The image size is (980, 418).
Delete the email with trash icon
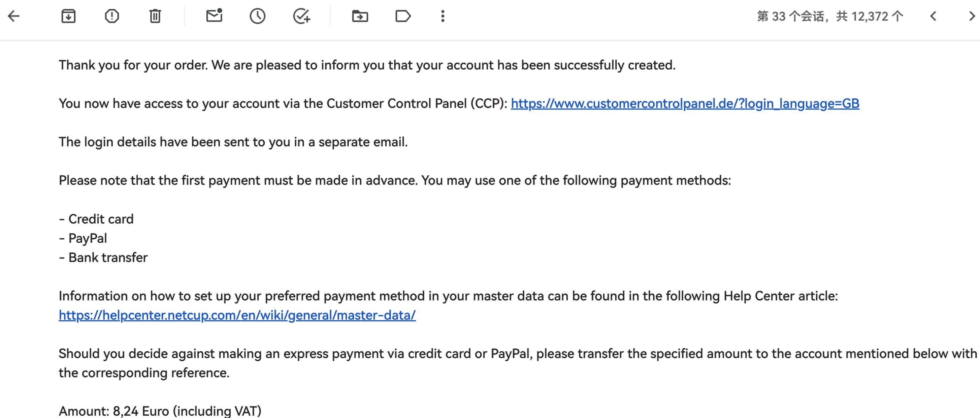coord(155,16)
